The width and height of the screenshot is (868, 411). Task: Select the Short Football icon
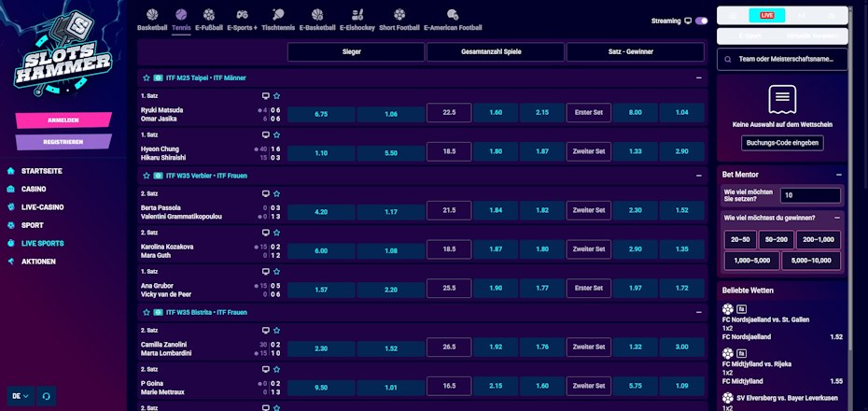(399, 14)
